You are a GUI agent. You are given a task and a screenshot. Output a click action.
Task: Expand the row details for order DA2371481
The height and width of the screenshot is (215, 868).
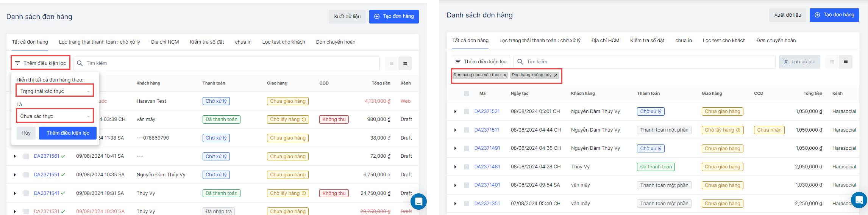455,167
